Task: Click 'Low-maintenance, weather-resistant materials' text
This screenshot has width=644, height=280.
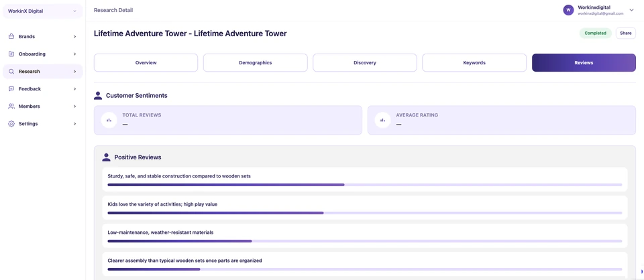Action: (160, 232)
